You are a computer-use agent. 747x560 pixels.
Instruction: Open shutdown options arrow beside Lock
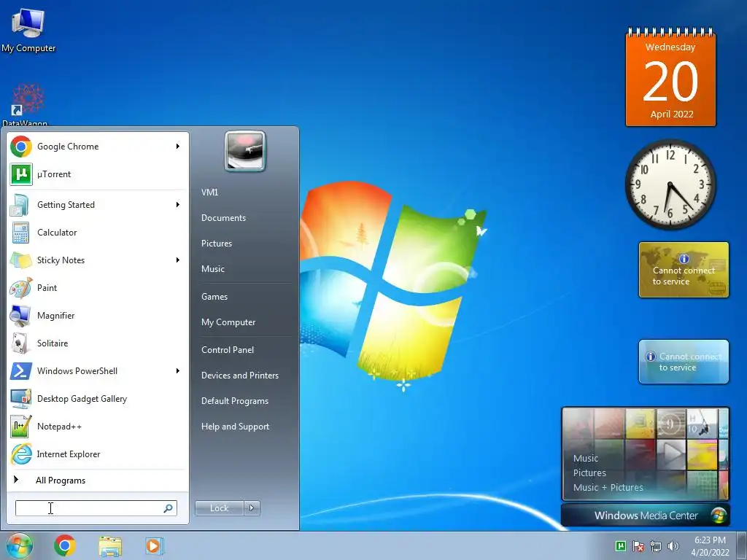(252, 508)
